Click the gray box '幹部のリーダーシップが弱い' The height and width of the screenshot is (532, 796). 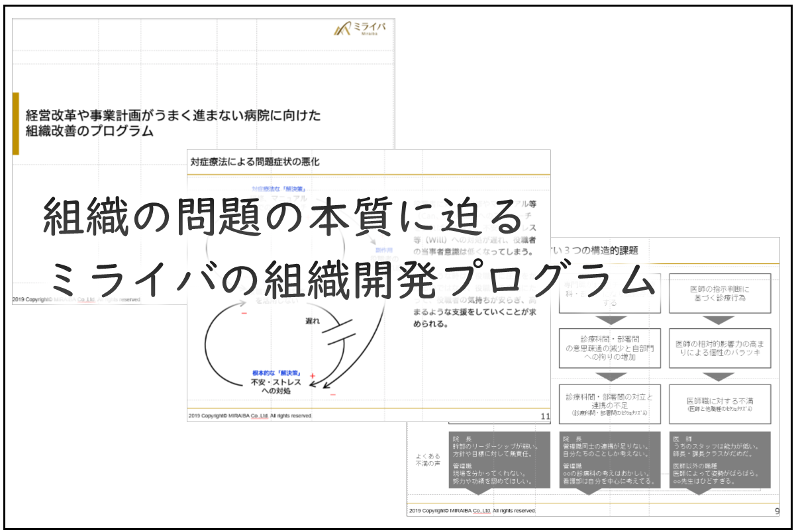(499, 460)
